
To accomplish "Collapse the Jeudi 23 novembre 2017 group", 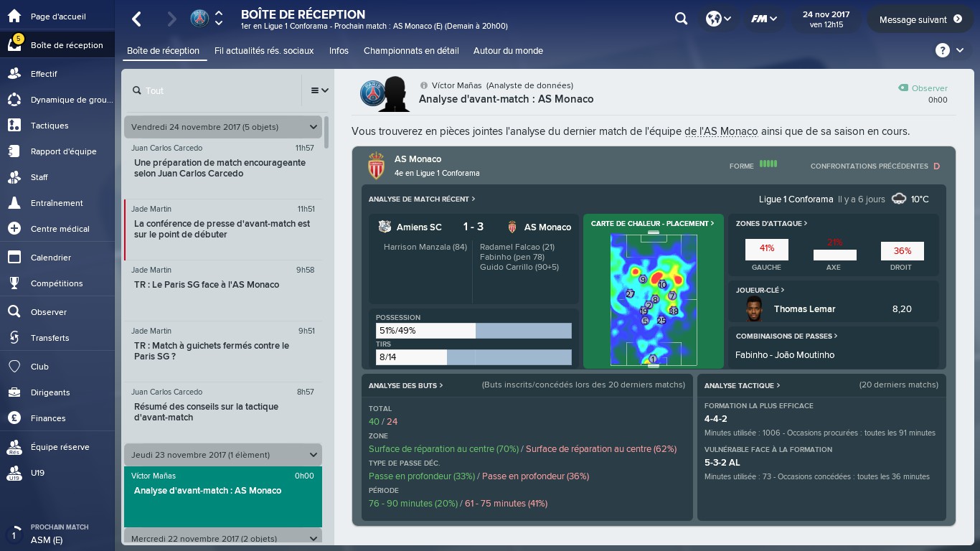I will 313,455.
